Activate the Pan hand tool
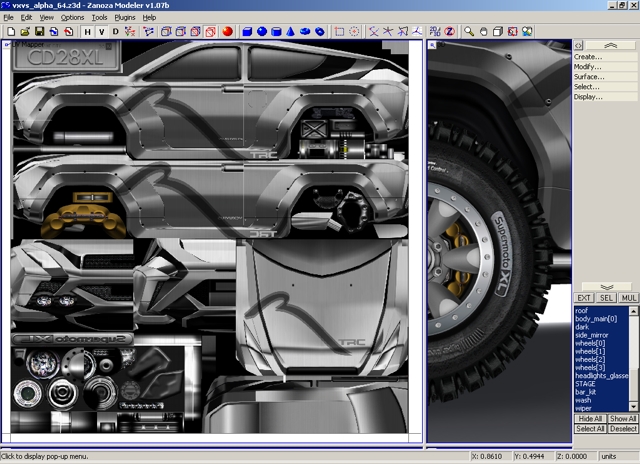Image resolution: width=640 pixels, height=464 pixels. pos(482,32)
